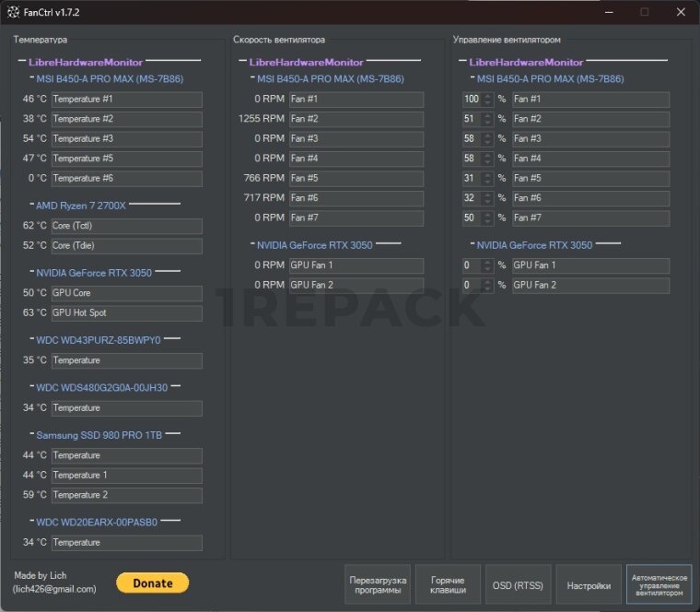The image size is (700, 612).
Task: Open the OSD (RTSS) window
Action: point(518,584)
